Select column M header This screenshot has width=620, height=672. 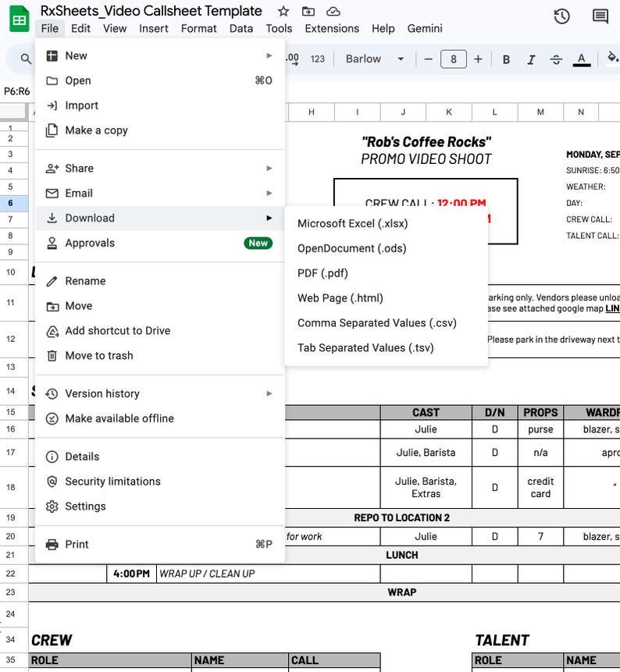[540, 112]
